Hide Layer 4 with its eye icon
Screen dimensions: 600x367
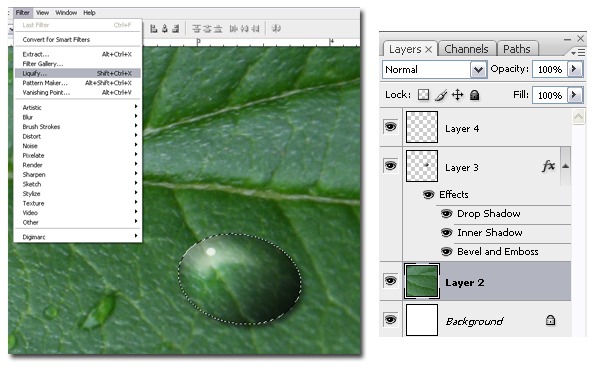390,127
